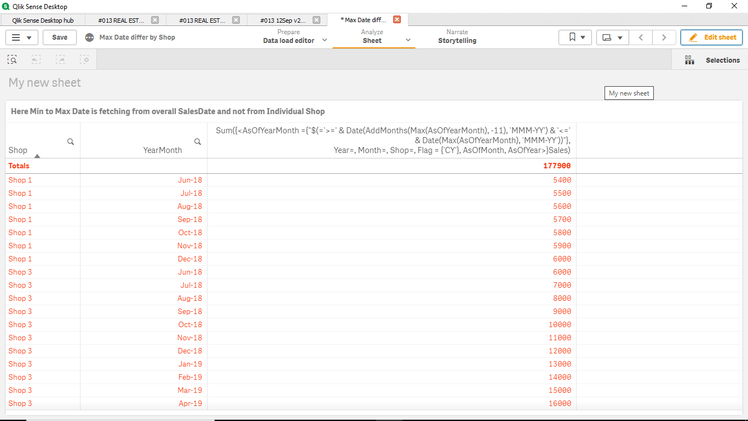Search in Shop column
The height and width of the screenshot is (421, 748).
(x=71, y=142)
